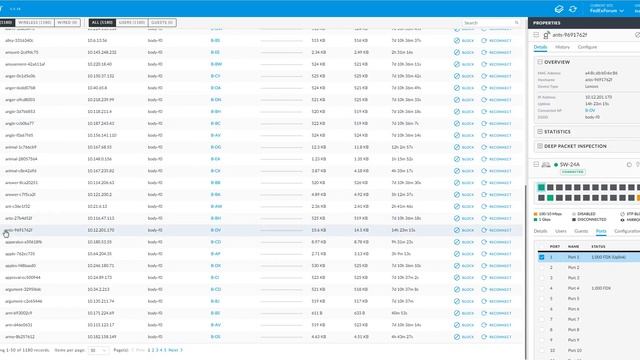Open the client Configure tab
640x360 pixels.
[x=587, y=47]
